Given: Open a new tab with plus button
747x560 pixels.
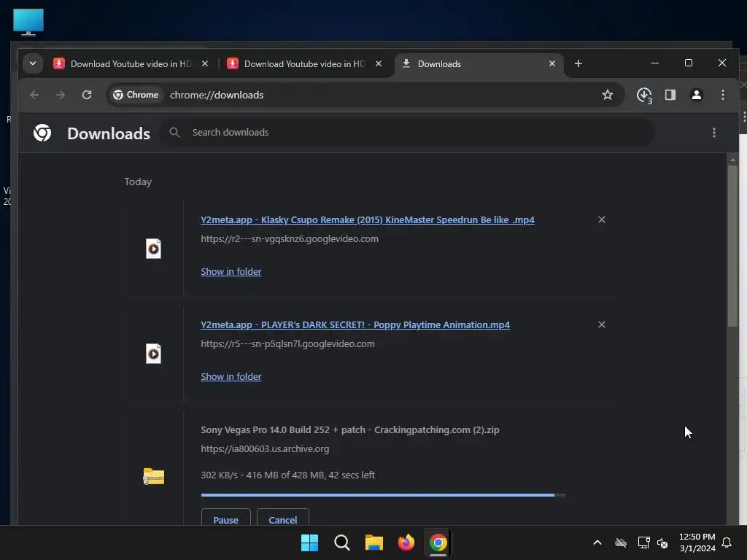Looking at the screenshot, I should [578, 63].
